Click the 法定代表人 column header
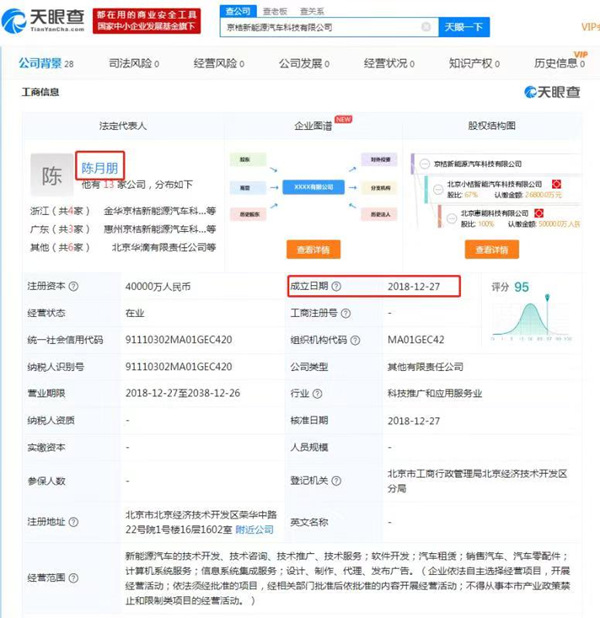This screenshot has width=600, height=618. 123,126
